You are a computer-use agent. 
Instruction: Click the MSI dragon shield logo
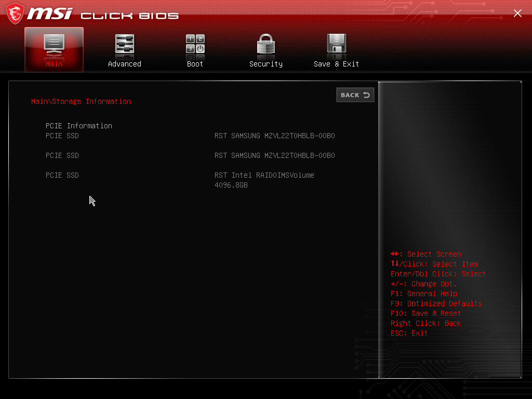pos(15,14)
